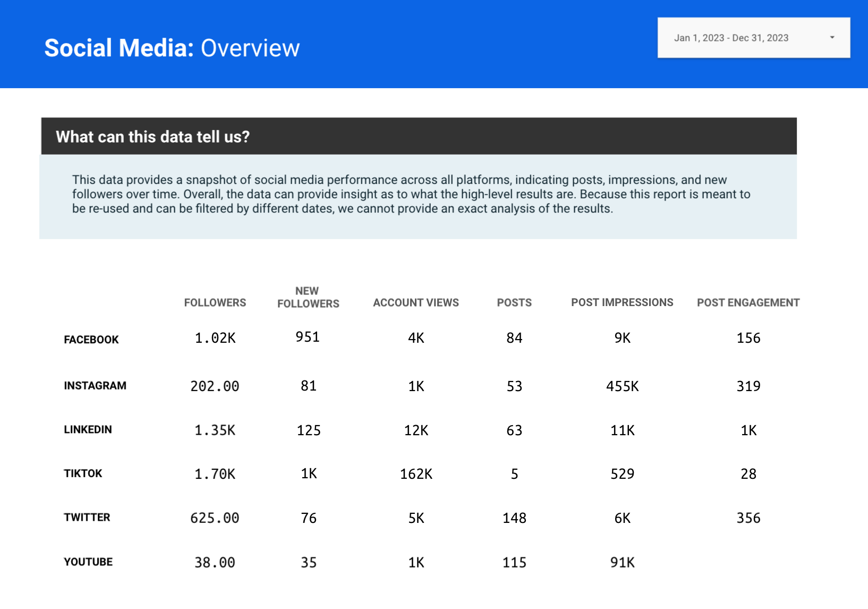This screenshot has width=868, height=609.
Task: Click Instagram post engagement value 319
Action: [x=748, y=386]
